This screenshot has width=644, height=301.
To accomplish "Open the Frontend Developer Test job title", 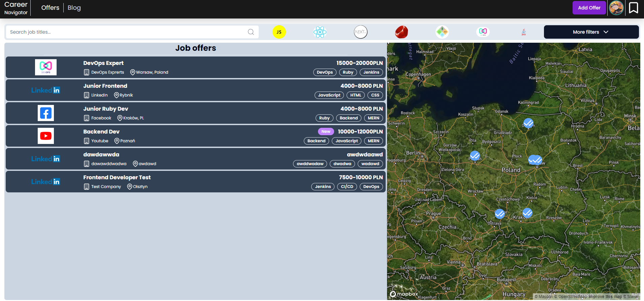I will click(x=117, y=178).
